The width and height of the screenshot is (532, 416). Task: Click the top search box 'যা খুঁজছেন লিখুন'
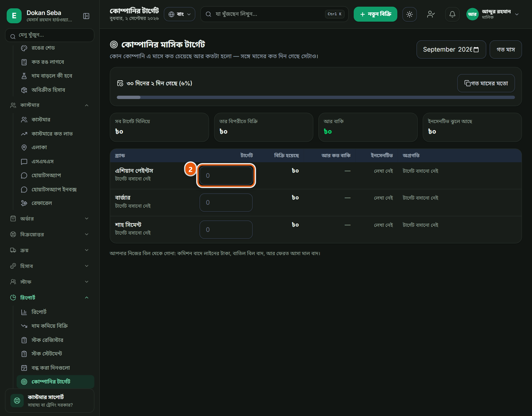tap(274, 14)
